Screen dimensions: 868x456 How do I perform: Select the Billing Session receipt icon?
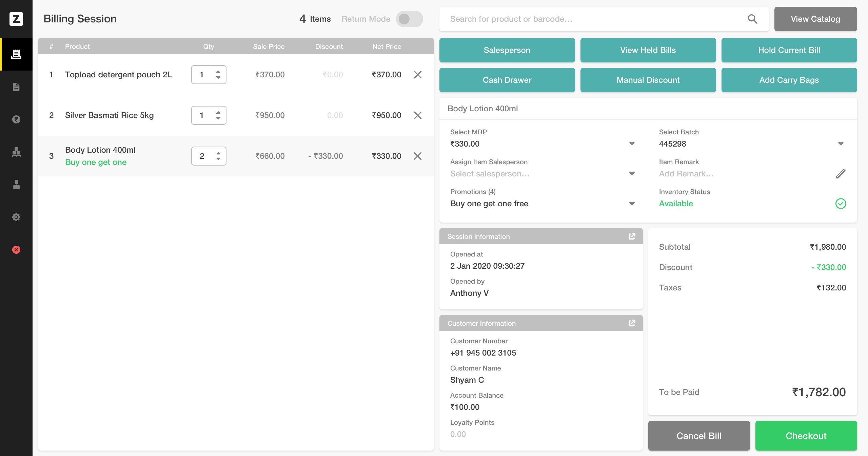tap(16, 54)
